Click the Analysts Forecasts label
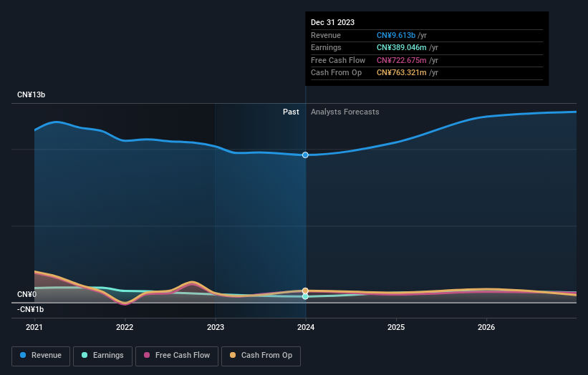The image size is (588, 375). click(345, 112)
